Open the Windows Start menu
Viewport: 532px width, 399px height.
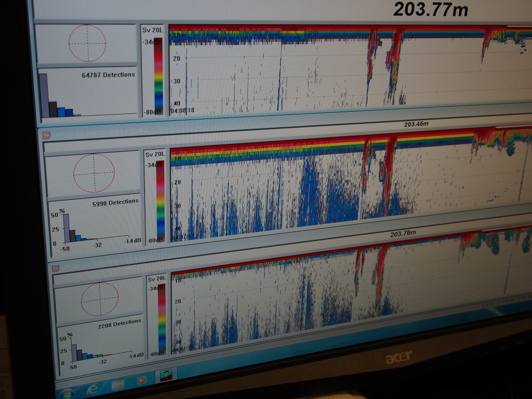pyautogui.click(x=66, y=393)
